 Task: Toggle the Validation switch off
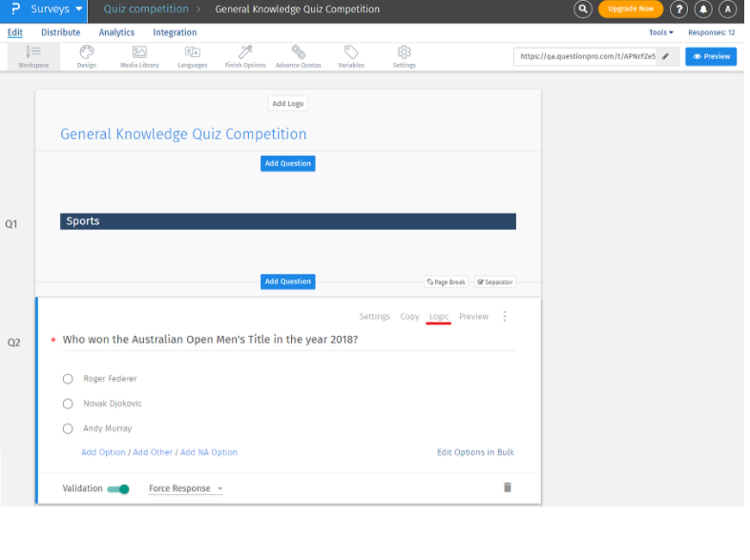pyautogui.click(x=118, y=488)
